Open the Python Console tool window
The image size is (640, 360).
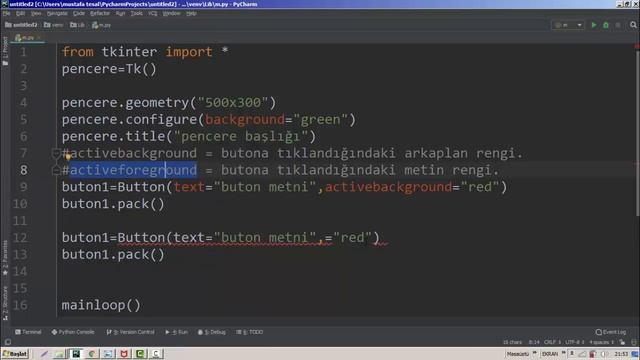coord(73,332)
